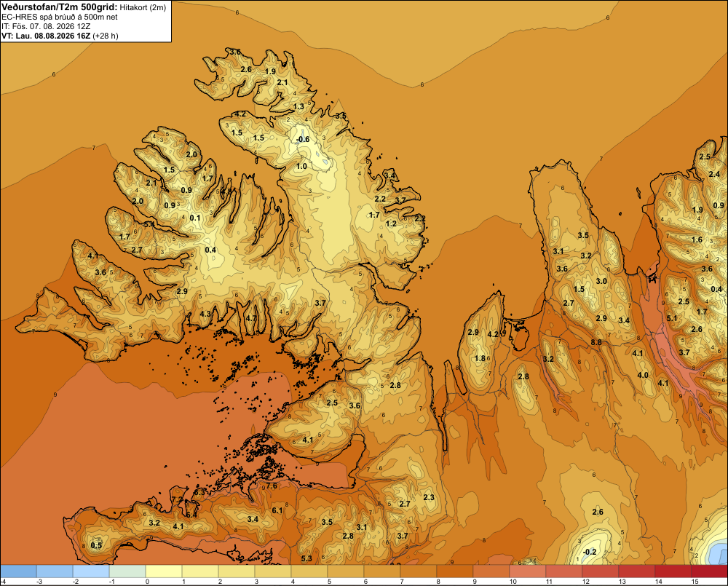Click the 'Veðurstofan/T2m 500grid:' title text
Image resolution: width=728 pixels, height=586 pixels.
[x=60, y=7]
